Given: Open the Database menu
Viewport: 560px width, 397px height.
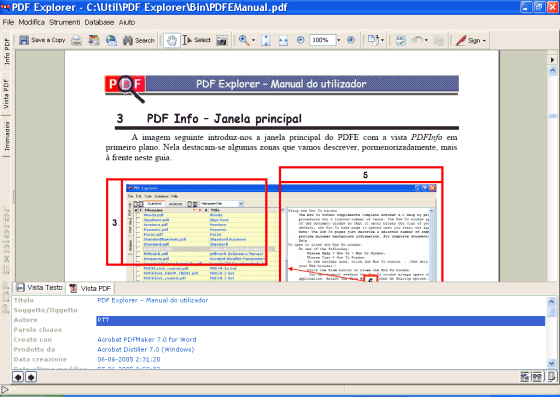Looking at the screenshot, I should point(99,22).
